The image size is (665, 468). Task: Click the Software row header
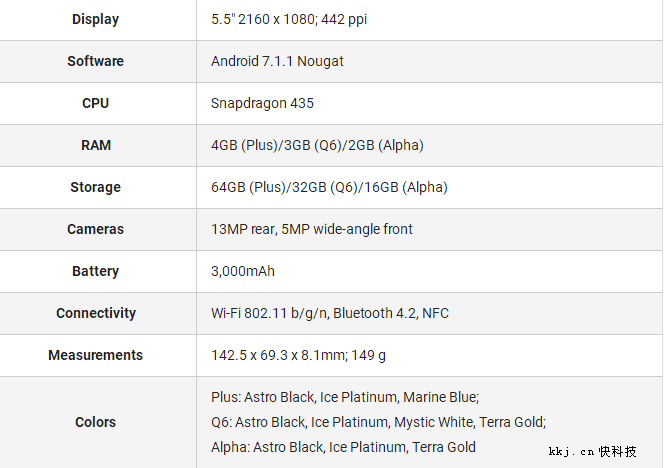[96, 61]
